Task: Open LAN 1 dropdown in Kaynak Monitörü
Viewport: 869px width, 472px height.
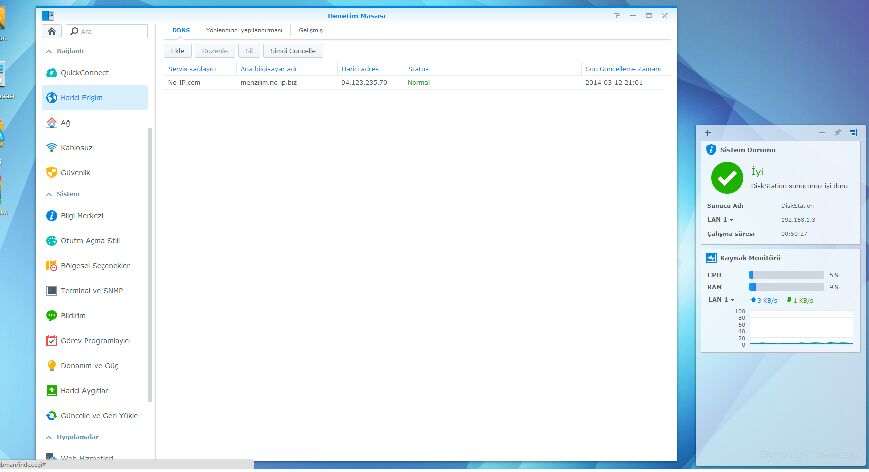Action: [722, 300]
